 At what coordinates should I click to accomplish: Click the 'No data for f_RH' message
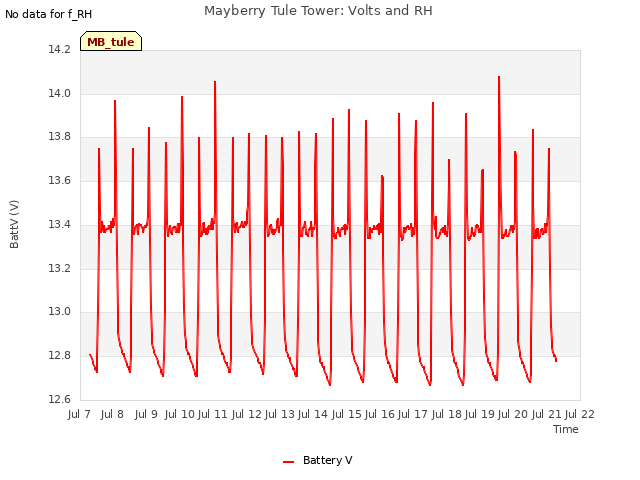point(49,14)
